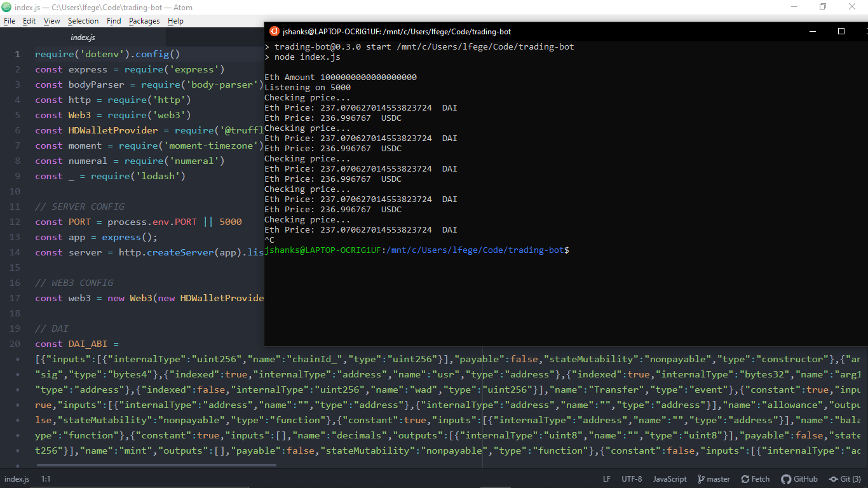Click the terminal window title path text
The image size is (868, 488).
click(397, 32)
